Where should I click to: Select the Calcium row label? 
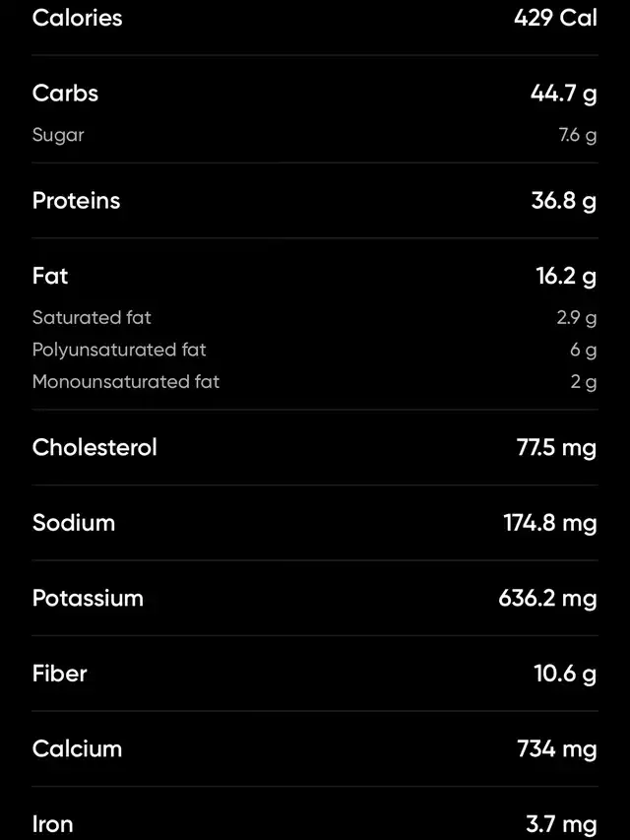point(77,748)
